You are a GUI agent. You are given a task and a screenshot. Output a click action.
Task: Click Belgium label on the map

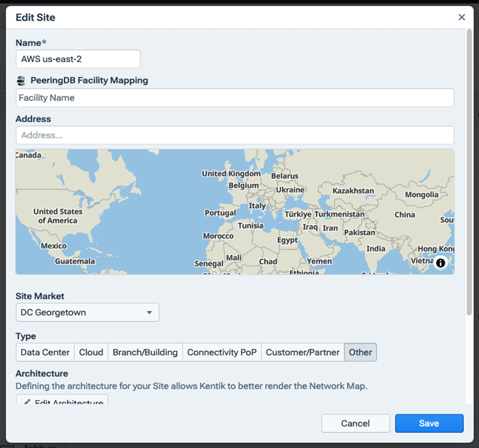(244, 185)
